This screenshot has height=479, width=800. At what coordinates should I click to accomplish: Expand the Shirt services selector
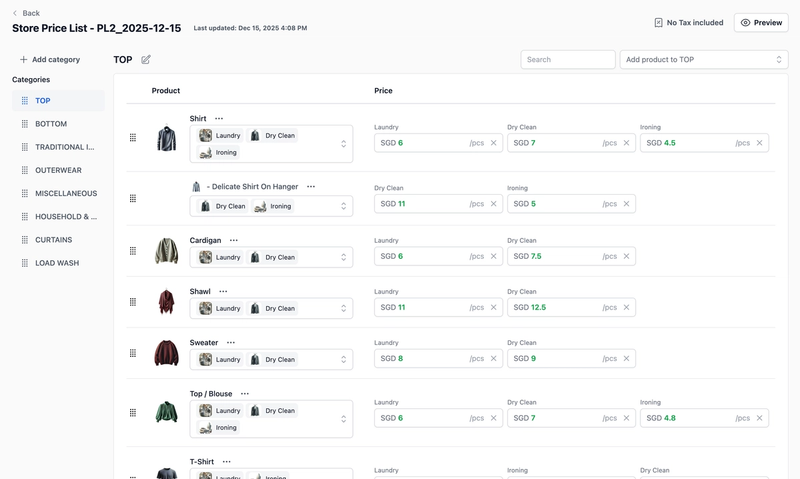click(343, 144)
